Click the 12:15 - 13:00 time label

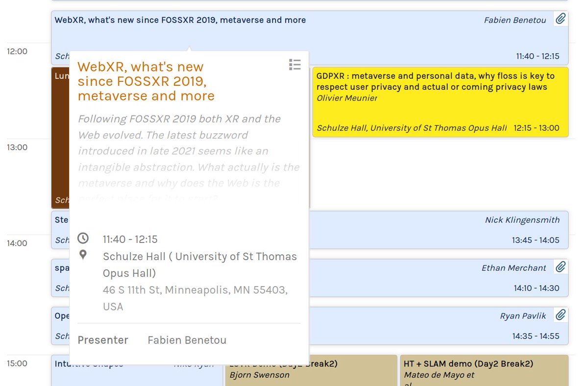[536, 128]
